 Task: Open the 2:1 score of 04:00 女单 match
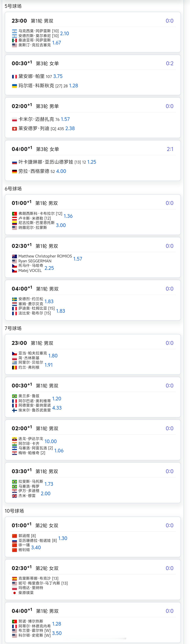(170, 149)
